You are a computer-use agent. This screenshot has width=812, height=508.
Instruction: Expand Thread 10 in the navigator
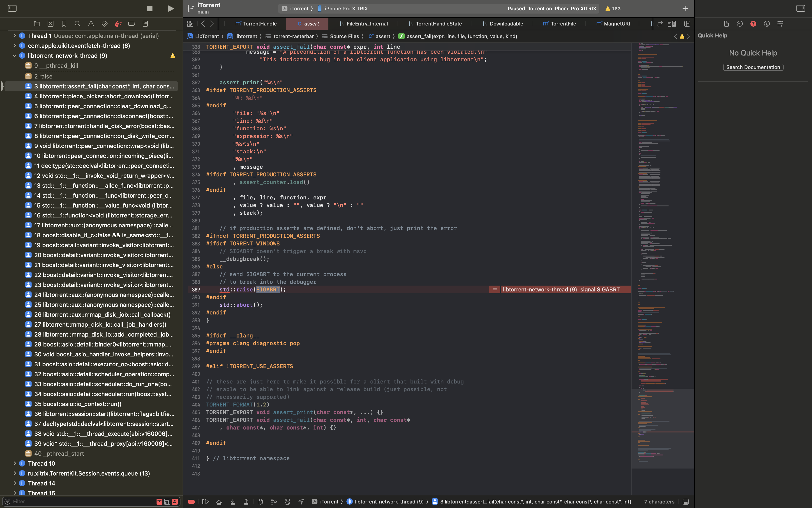pos(15,463)
